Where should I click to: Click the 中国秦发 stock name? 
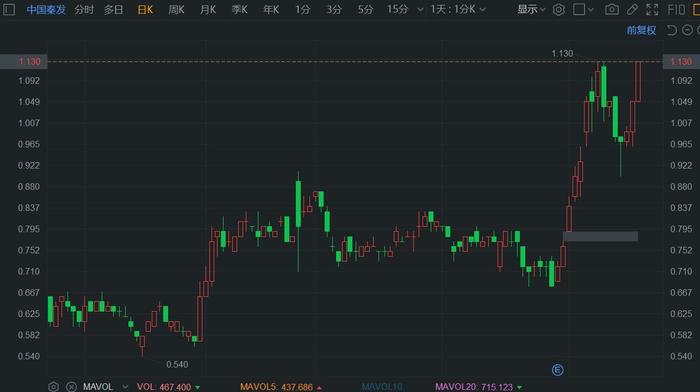tap(46, 9)
